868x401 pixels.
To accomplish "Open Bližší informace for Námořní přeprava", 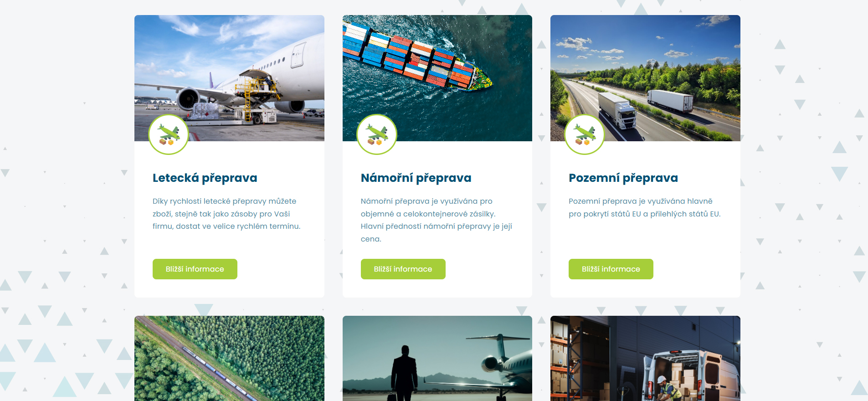I will (403, 269).
